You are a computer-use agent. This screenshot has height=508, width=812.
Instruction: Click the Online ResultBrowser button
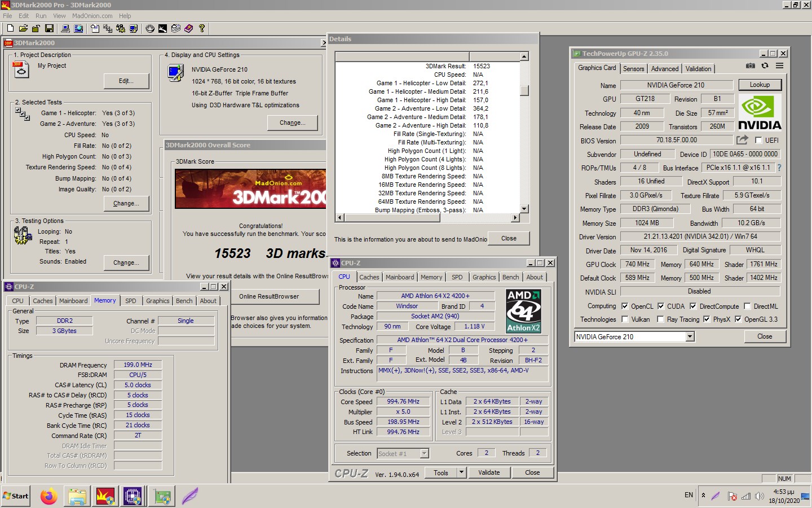click(269, 296)
